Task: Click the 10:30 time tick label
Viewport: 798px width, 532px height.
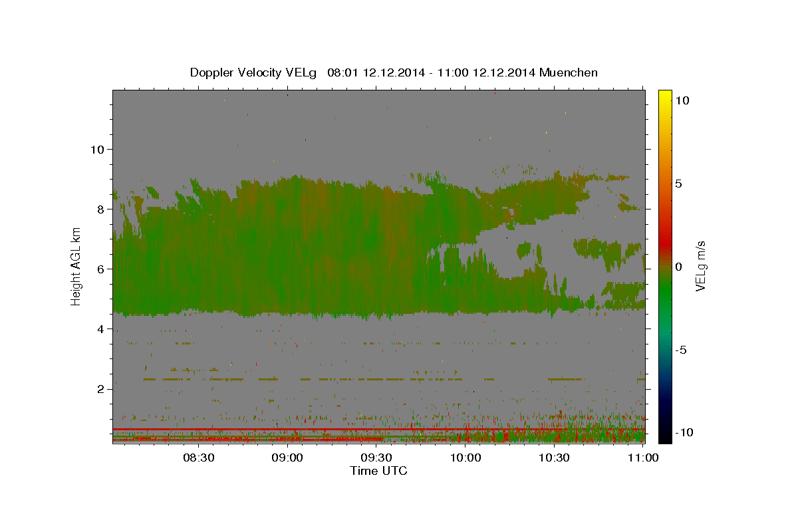Action: [554, 458]
